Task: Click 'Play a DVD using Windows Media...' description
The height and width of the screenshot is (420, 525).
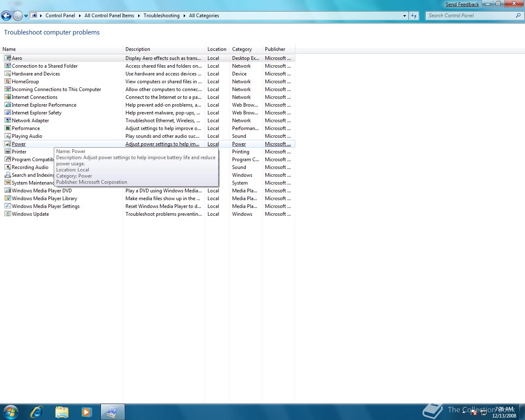Action: (x=164, y=191)
